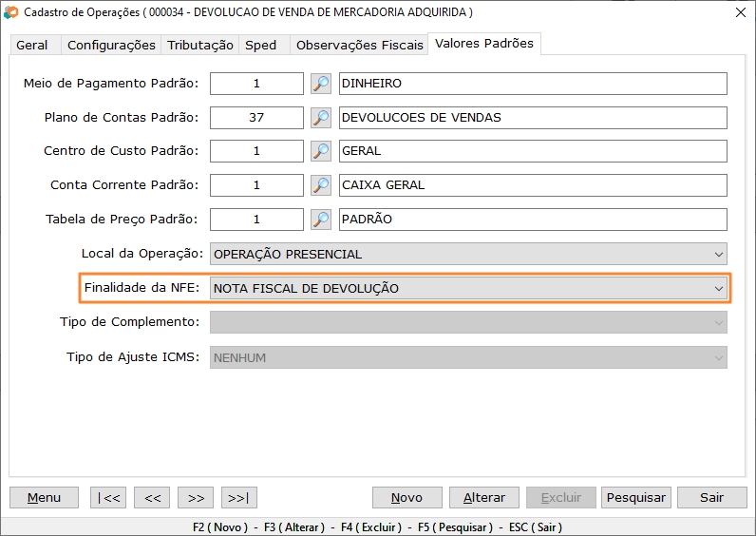756x536 pixels.
Task: Go to first record with |<< button
Action: click(x=108, y=497)
